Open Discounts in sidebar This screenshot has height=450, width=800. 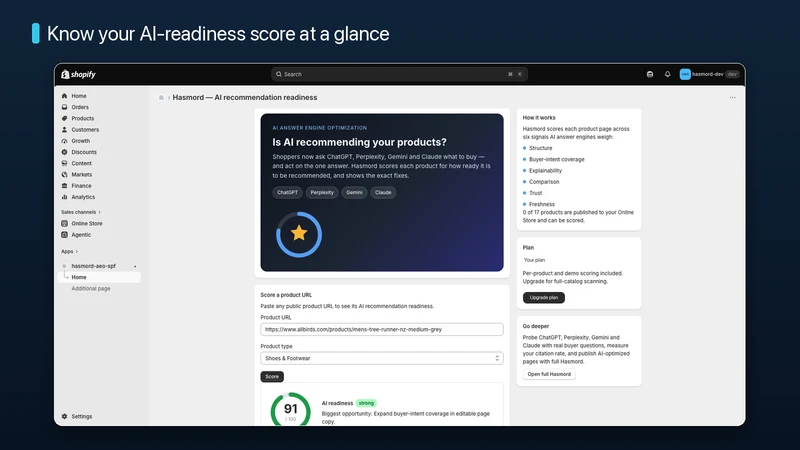[84, 152]
